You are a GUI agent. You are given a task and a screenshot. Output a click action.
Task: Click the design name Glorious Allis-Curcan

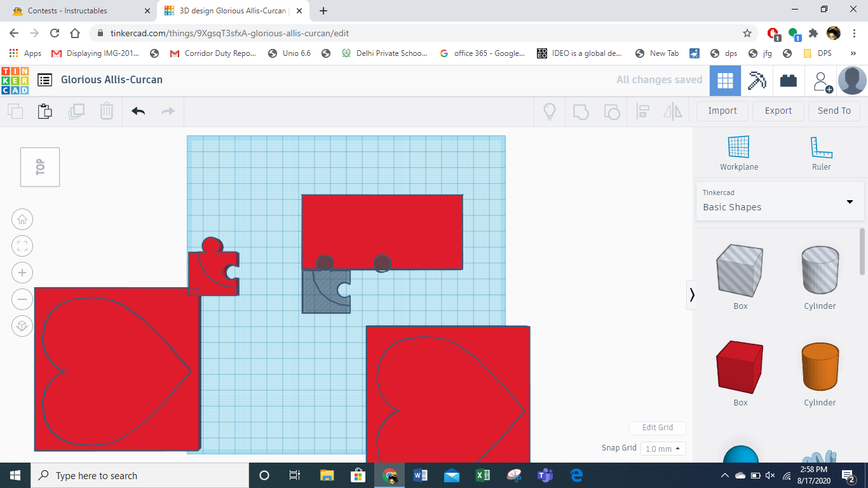[112, 80]
